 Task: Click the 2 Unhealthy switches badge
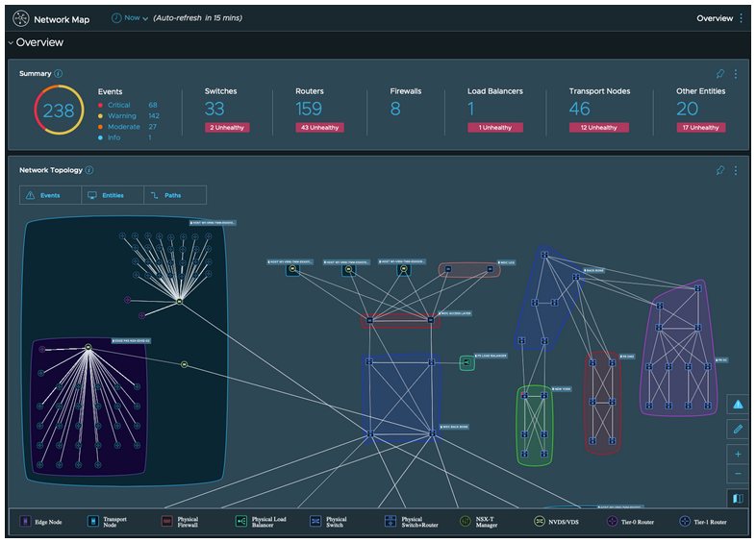click(227, 127)
